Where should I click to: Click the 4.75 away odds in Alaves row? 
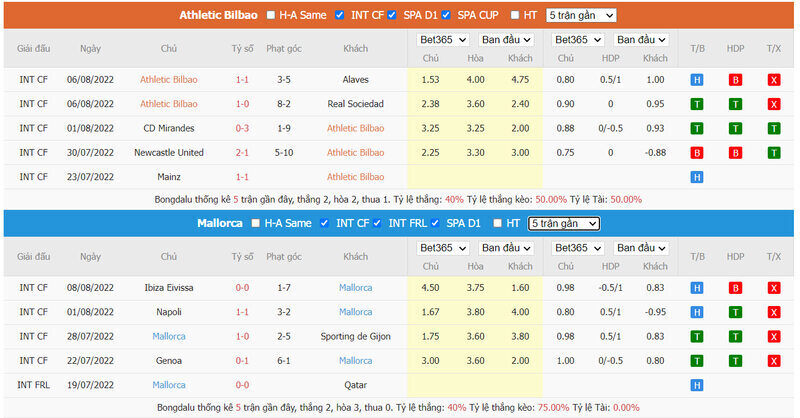pos(520,80)
